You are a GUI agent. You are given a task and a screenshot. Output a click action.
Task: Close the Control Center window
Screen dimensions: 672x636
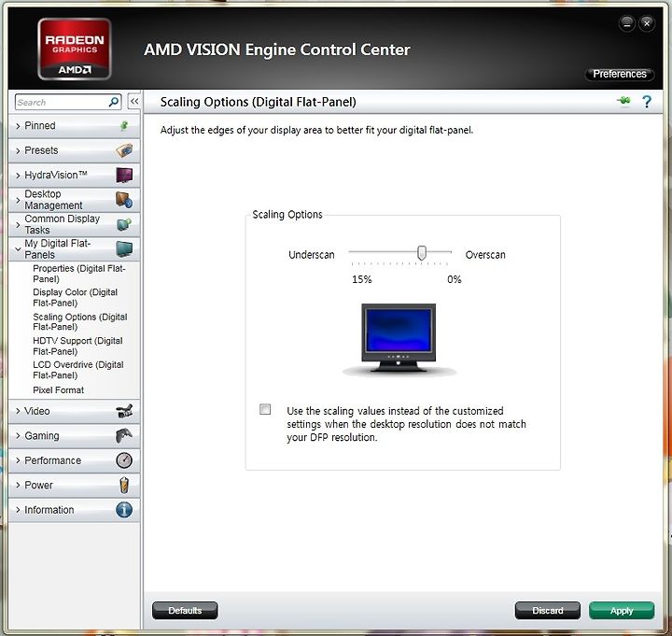pos(647,23)
